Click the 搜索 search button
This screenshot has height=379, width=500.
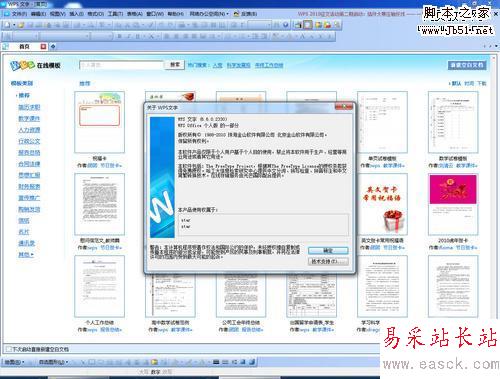click(175, 65)
